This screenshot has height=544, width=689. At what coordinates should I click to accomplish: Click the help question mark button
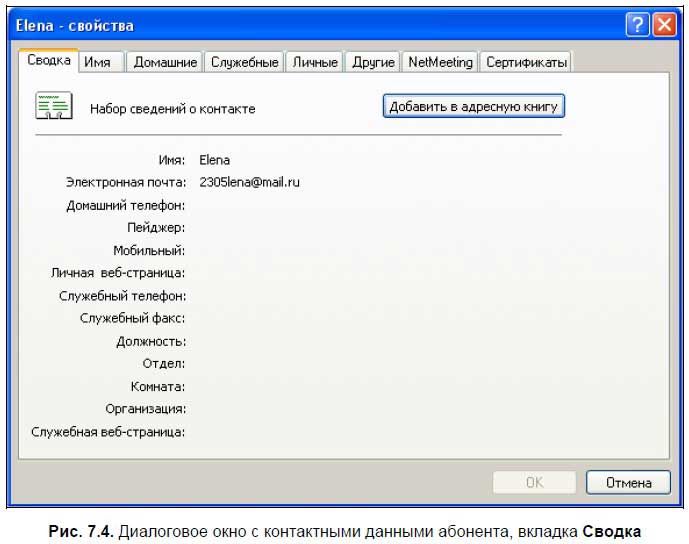[638, 25]
